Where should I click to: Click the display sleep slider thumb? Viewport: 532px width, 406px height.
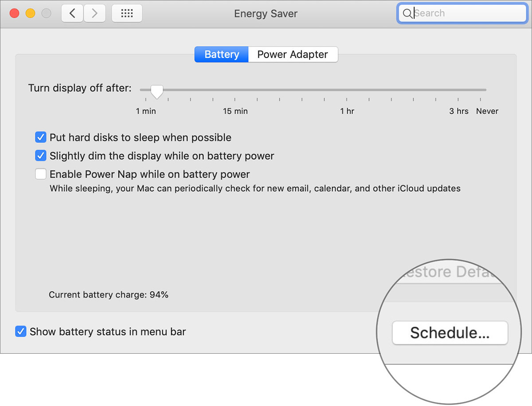pyautogui.click(x=156, y=91)
